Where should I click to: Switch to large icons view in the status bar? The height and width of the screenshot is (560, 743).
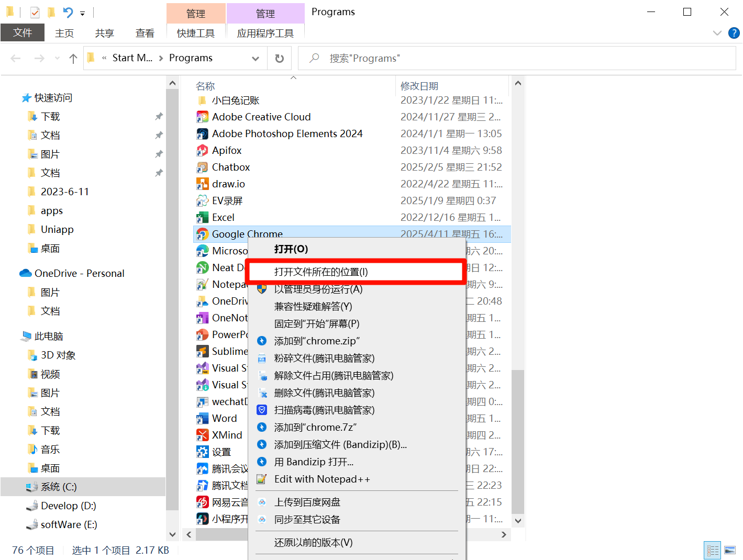730,550
